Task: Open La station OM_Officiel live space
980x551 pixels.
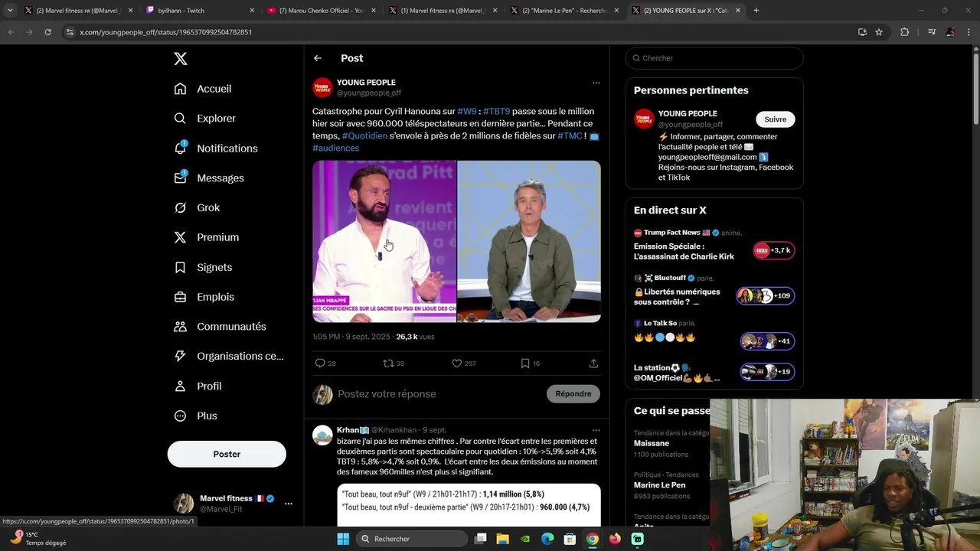Action: (x=714, y=373)
